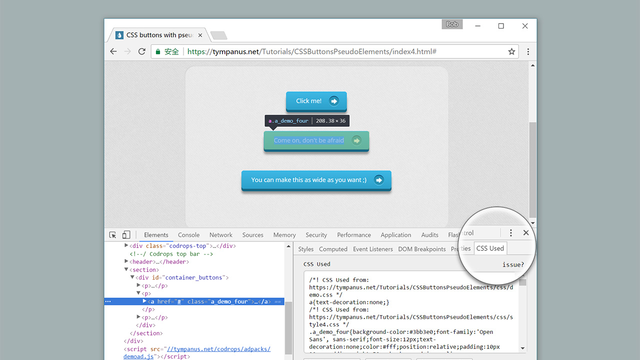This screenshot has width=640, height=360.
Task: Collapse the div id container_buttons node
Action: [132, 277]
